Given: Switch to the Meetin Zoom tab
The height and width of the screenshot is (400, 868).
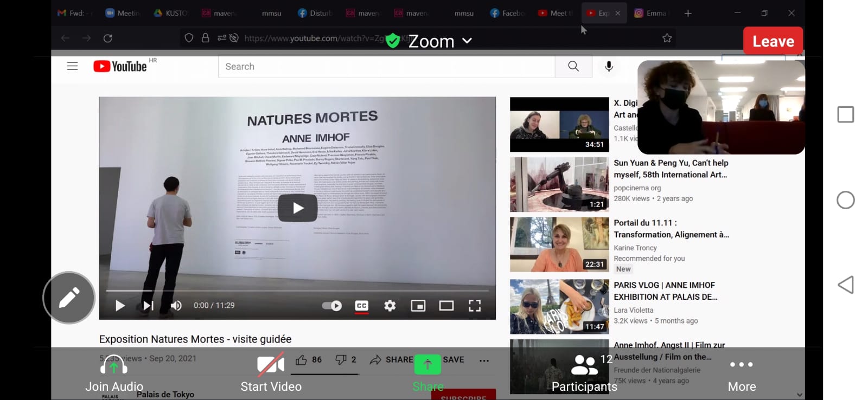Looking at the screenshot, I should 122,13.
